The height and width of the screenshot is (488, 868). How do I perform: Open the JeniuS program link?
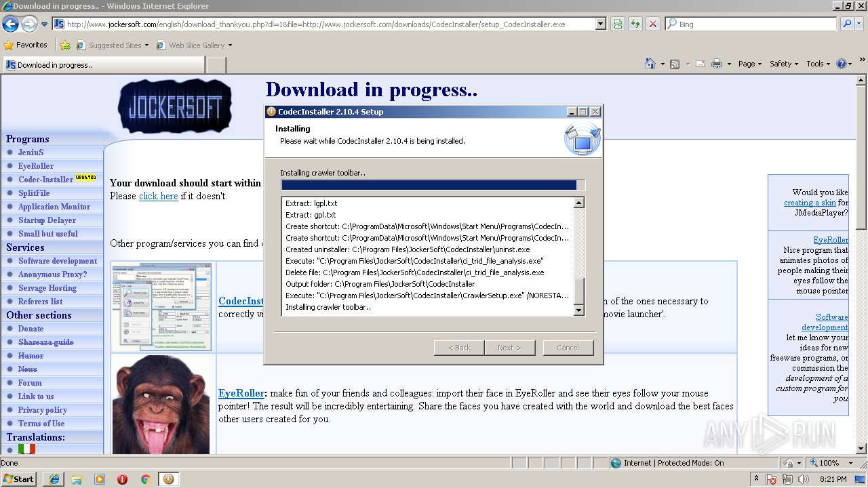click(31, 152)
